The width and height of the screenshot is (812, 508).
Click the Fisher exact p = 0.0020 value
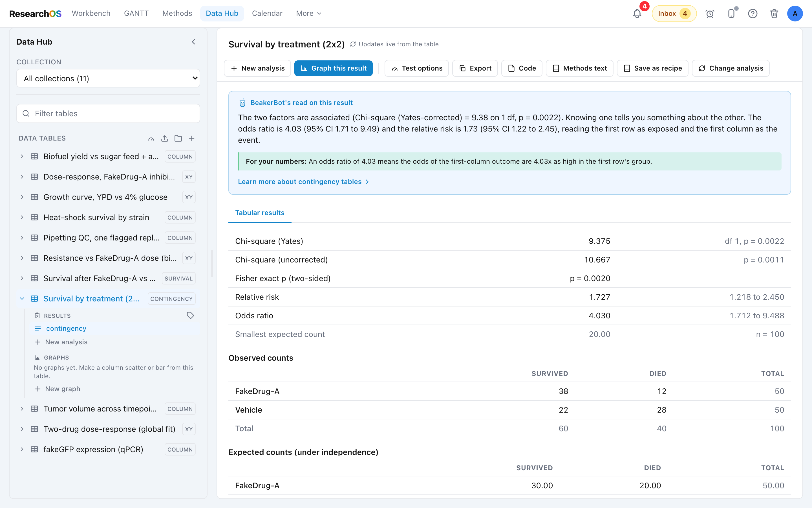[x=590, y=279]
